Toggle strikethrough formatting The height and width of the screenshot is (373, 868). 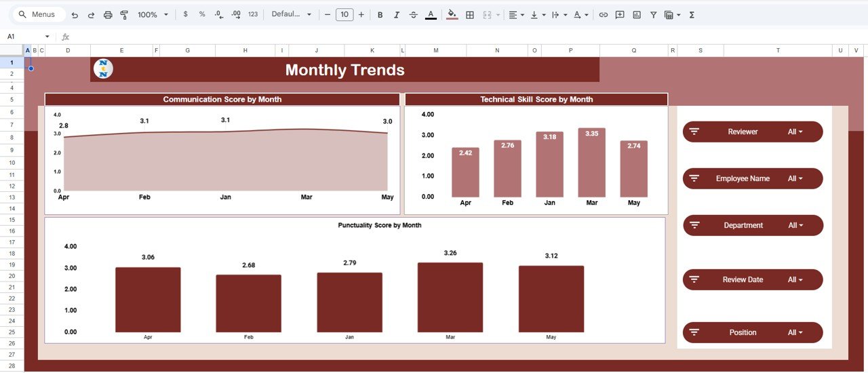point(414,14)
